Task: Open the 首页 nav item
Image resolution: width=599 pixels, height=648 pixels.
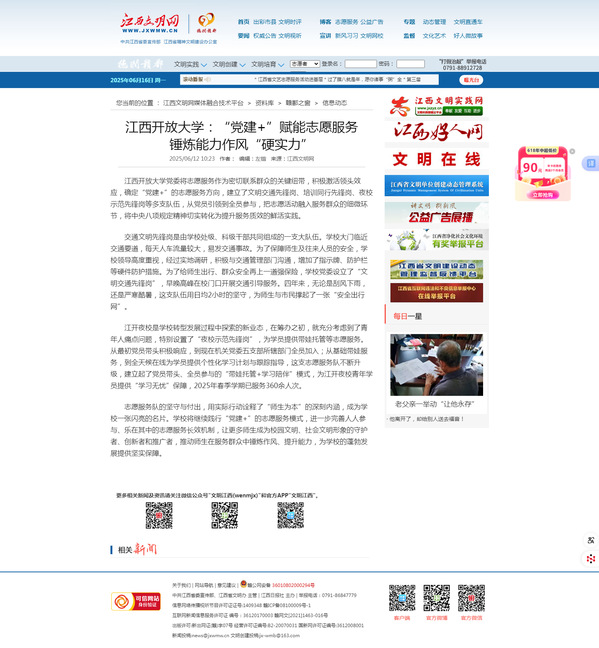Action: [x=243, y=22]
